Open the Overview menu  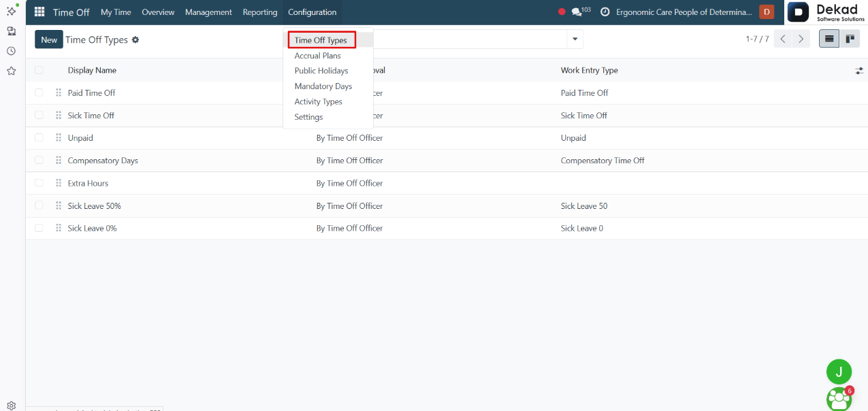158,12
